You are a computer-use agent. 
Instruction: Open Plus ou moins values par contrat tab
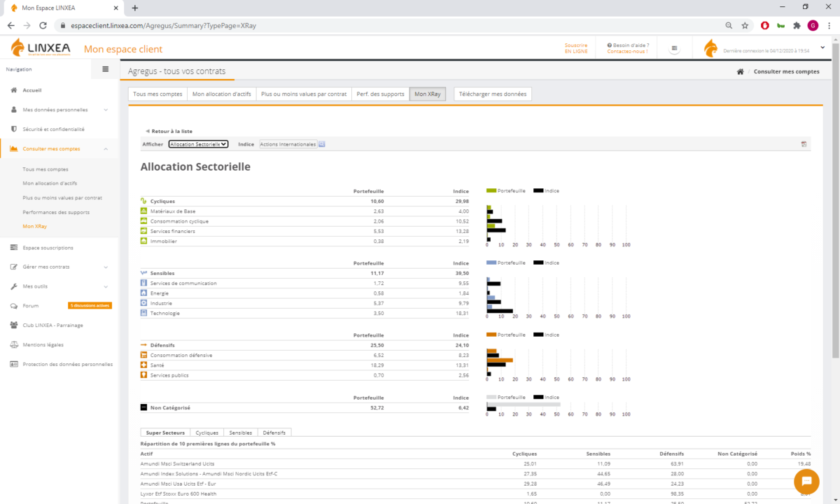click(x=304, y=94)
